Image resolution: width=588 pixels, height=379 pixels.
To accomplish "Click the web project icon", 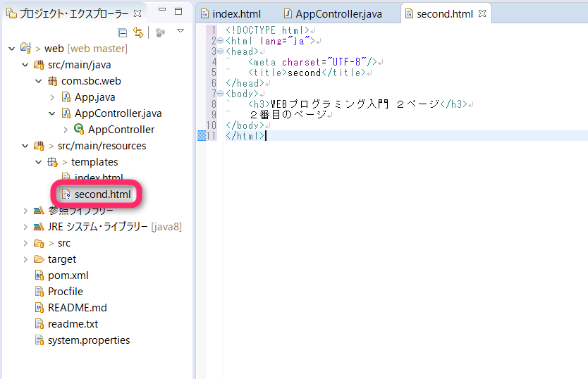I will point(25,48).
